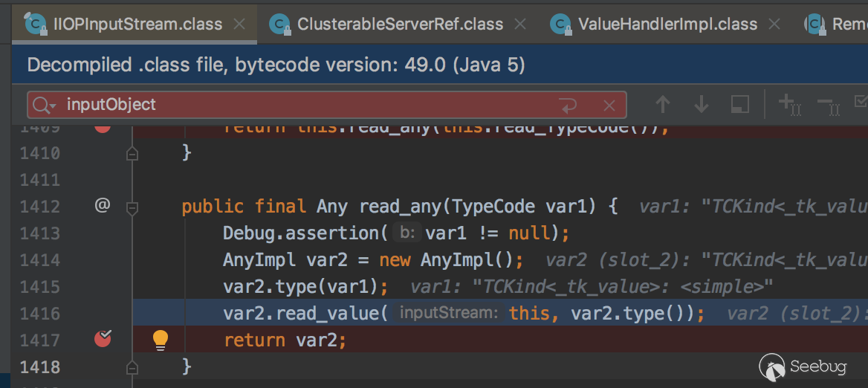Click line number 1416 in the gutter
868x388 pixels.
click(39, 314)
